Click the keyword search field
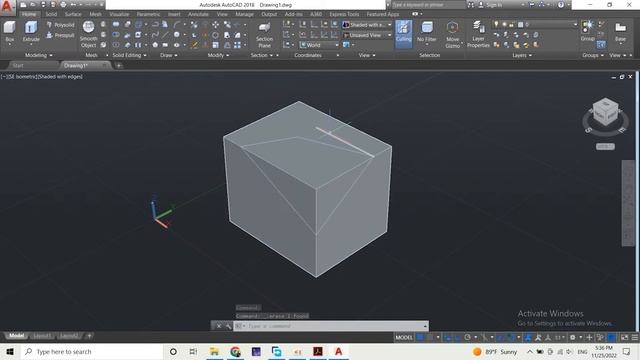Image resolution: width=640 pixels, height=360 pixels. [428, 5]
